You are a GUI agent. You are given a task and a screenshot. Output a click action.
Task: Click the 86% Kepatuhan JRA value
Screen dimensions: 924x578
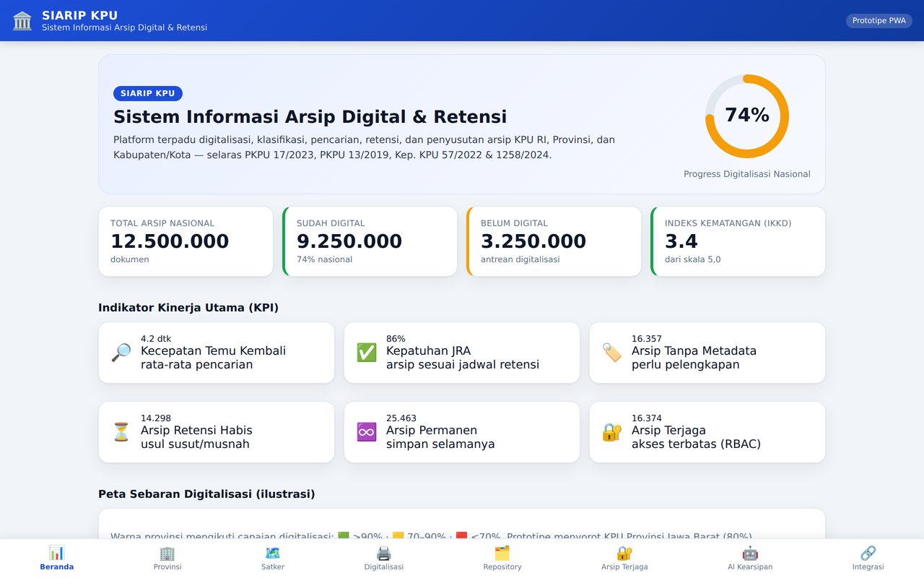pos(396,339)
